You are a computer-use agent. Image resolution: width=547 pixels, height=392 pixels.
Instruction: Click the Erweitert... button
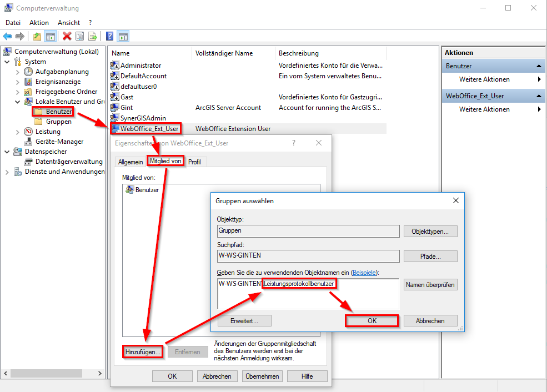coord(244,320)
